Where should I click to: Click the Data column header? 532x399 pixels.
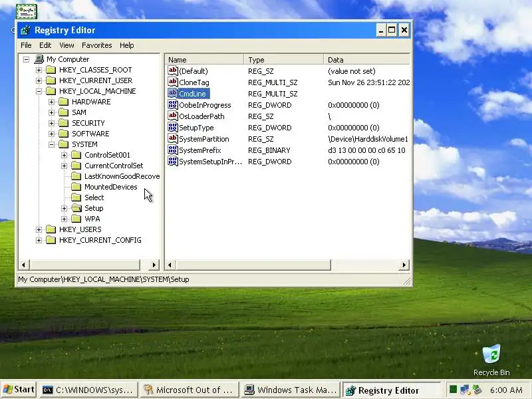point(367,60)
